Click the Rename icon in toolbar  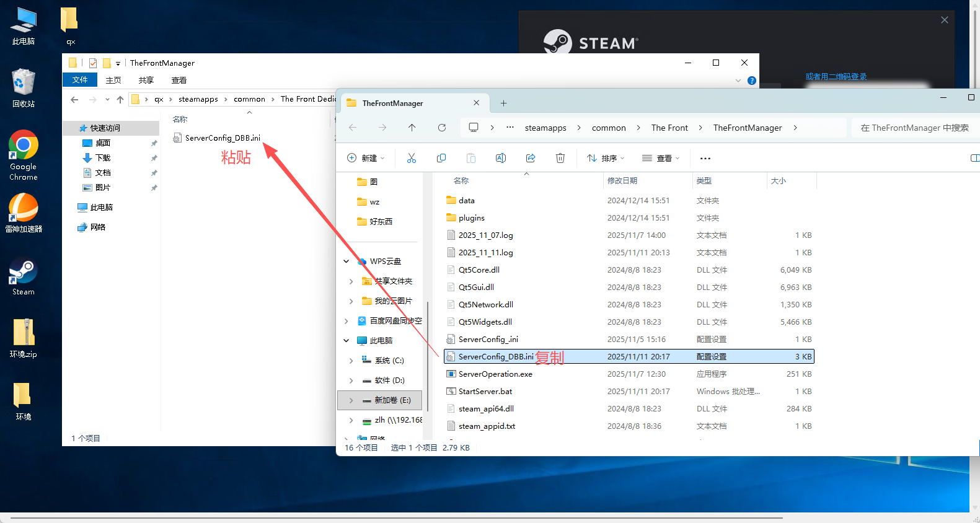tap(500, 158)
